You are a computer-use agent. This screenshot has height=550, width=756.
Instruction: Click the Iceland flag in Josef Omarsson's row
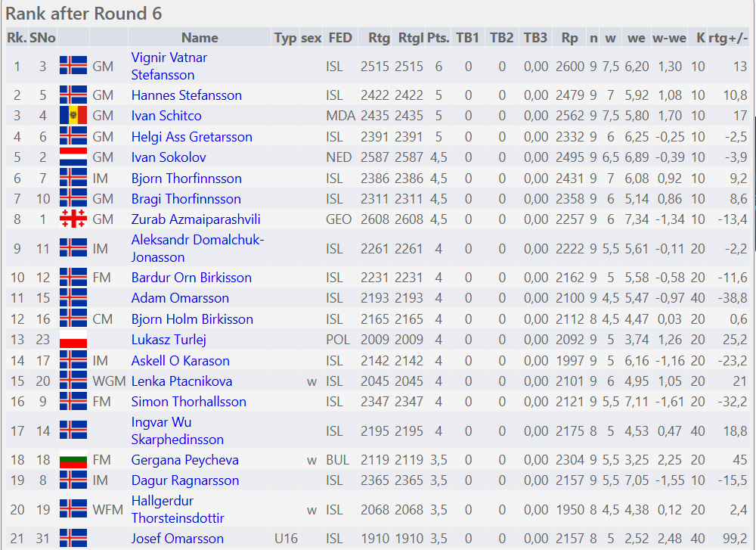click(73, 539)
